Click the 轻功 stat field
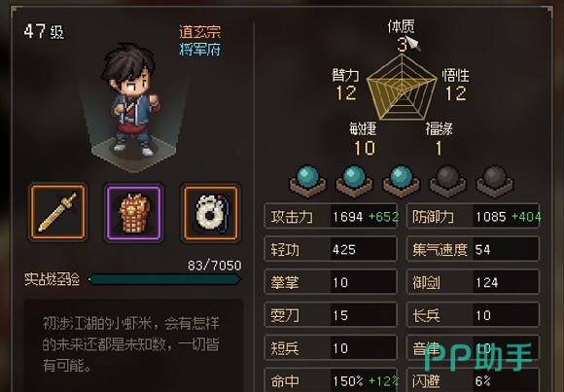This screenshot has width=564, height=392. pyautogui.click(x=331, y=249)
